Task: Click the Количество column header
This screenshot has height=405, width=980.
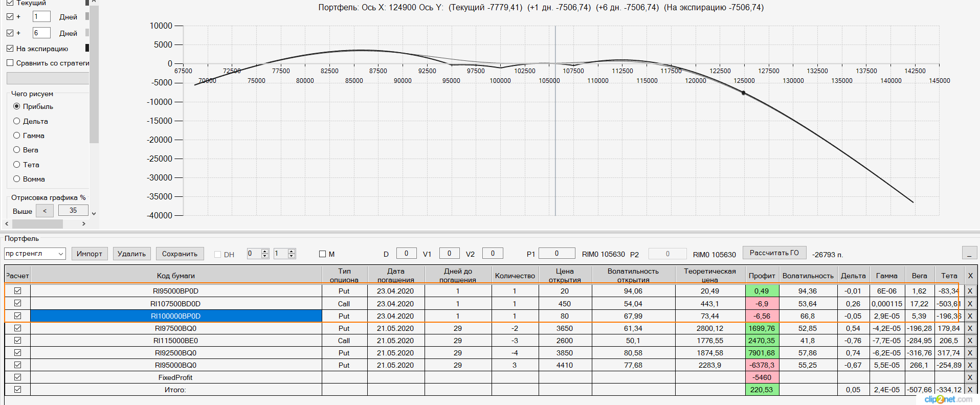Action: pyautogui.click(x=515, y=276)
